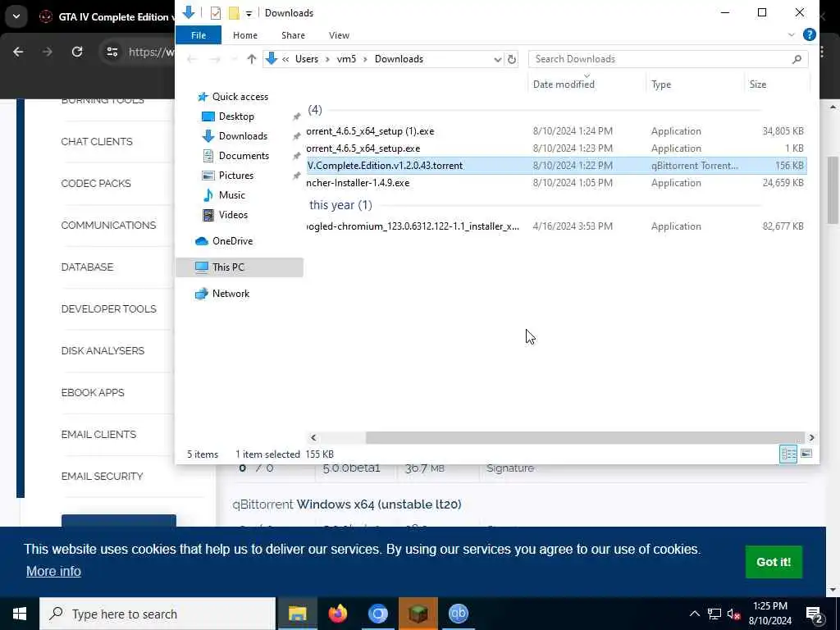Open the View ribbon tab
Viewport: 840px width, 630px height.
pyautogui.click(x=339, y=35)
